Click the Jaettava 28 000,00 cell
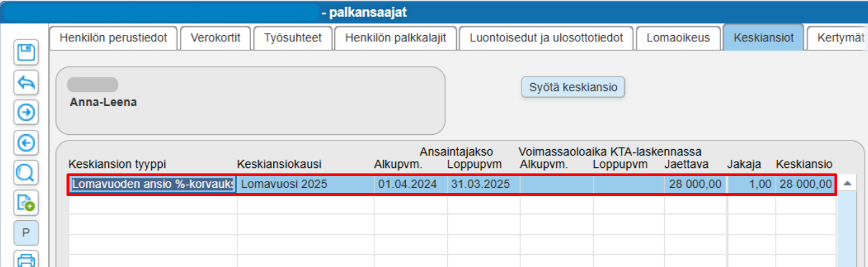This screenshot has height=267, width=868. (x=695, y=184)
